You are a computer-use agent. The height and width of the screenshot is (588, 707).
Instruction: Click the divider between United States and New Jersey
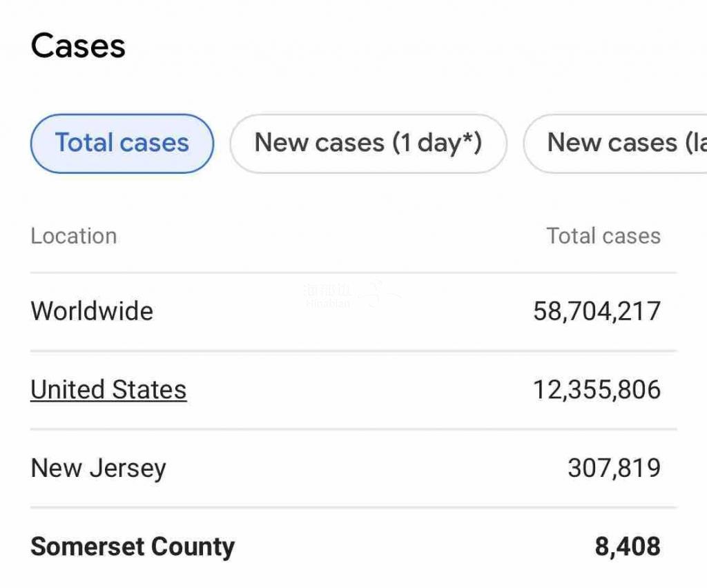point(353,429)
